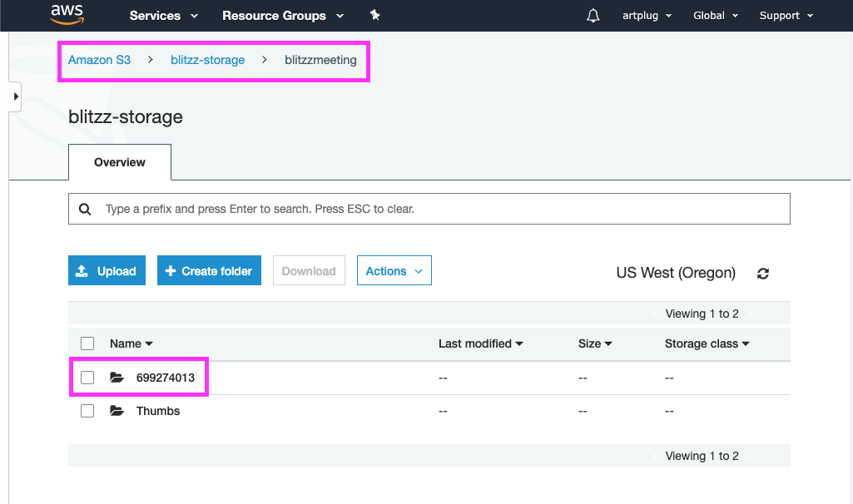
Task: Refresh the bucket listing
Action: point(762,274)
